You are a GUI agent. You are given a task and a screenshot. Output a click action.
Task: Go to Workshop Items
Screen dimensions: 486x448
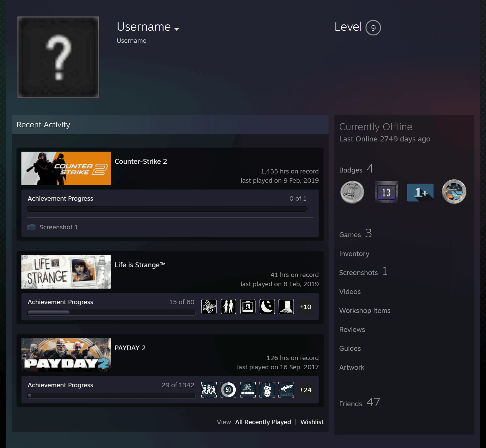[365, 311]
